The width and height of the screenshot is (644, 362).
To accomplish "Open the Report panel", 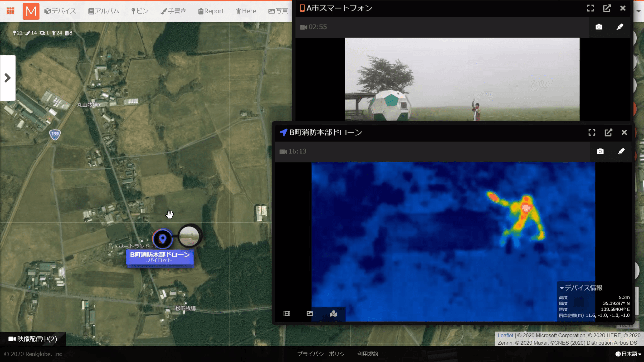I will (211, 11).
